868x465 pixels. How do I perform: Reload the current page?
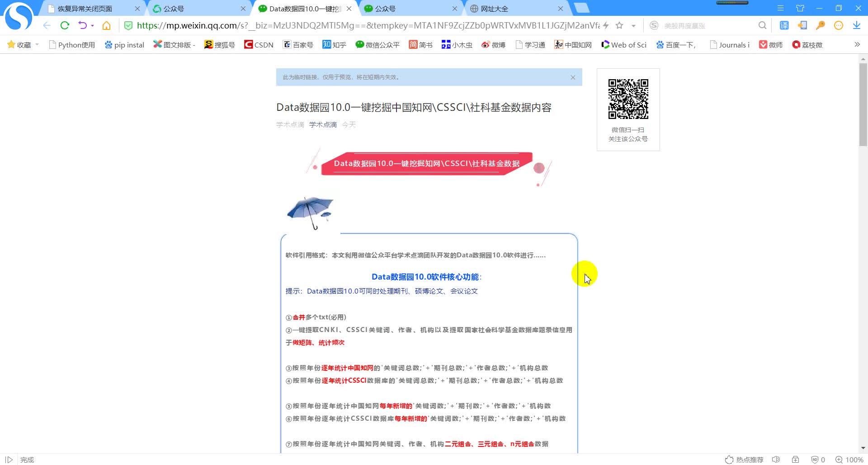65,26
